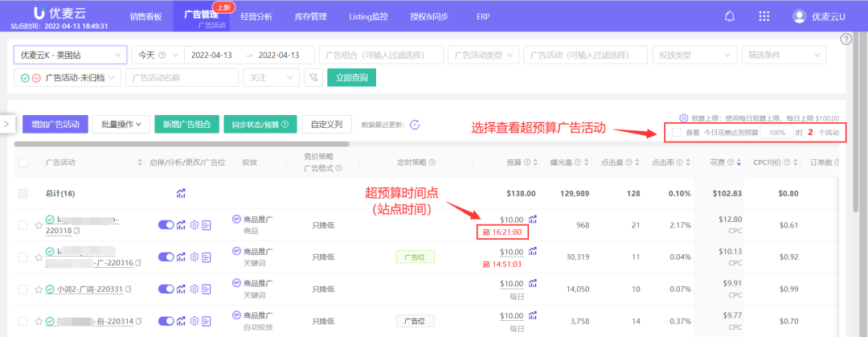Click the 自定义列 button
The image size is (868, 337).
326,124
